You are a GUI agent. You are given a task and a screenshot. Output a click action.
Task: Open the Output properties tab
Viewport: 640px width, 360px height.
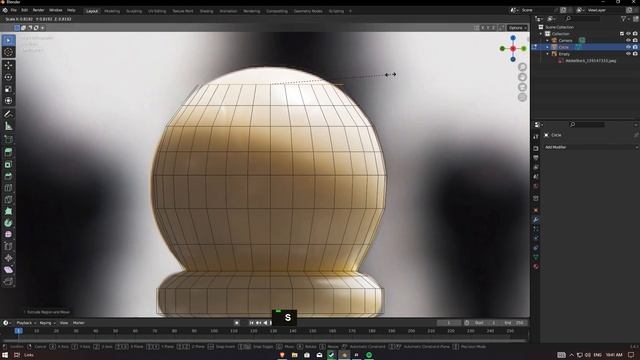pos(536,158)
